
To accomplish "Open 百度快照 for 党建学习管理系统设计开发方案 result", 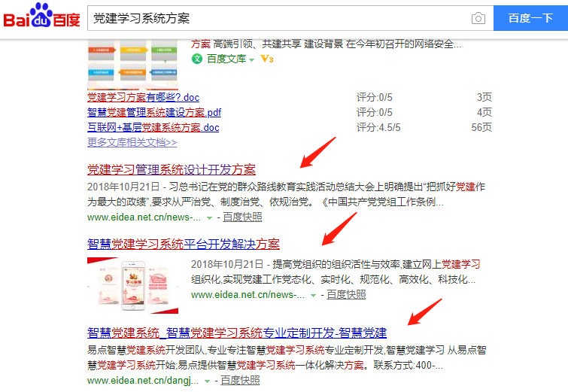I will tap(242, 217).
